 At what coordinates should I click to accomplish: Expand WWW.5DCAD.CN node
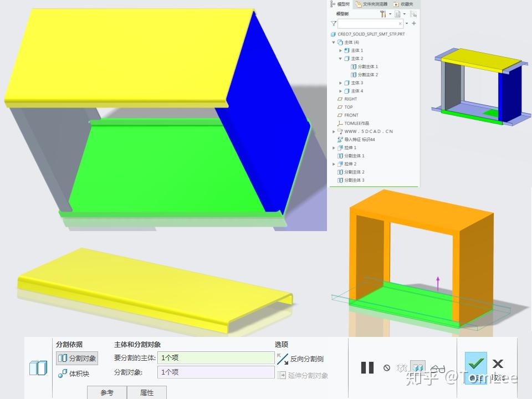tap(334, 132)
